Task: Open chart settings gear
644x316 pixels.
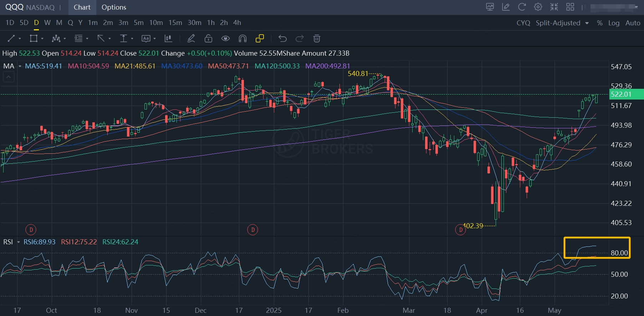Action: 538,7
